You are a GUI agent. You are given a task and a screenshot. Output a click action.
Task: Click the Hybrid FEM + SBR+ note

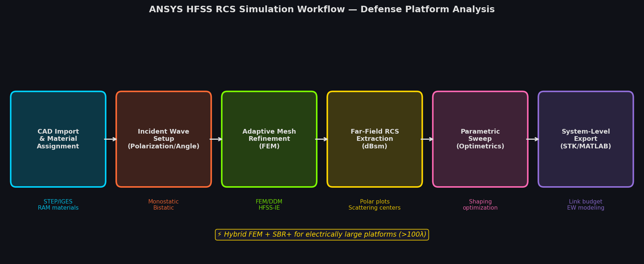click(x=322, y=234)
